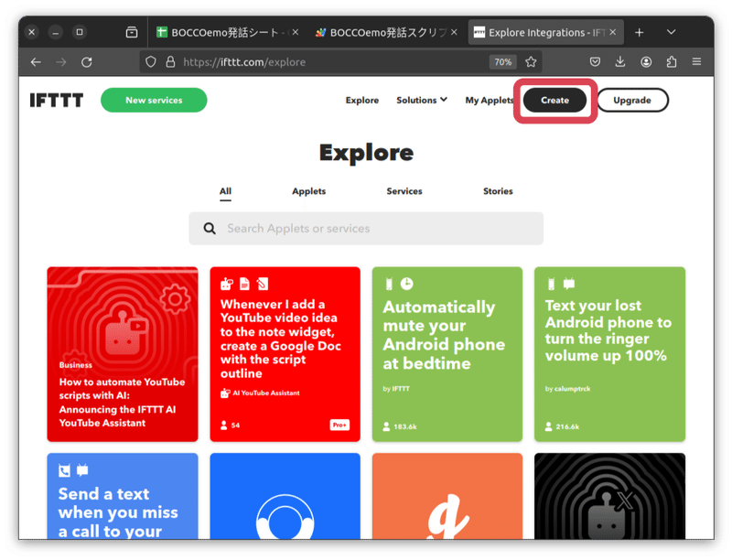Open Firefox View icon left of the tabs
This screenshot has height=560, width=732.
132,32
